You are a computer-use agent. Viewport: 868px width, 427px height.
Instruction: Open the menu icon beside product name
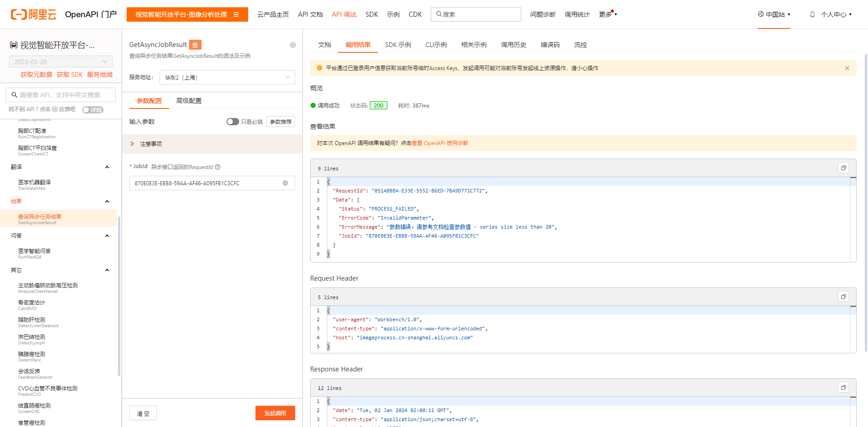tap(236, 14)
